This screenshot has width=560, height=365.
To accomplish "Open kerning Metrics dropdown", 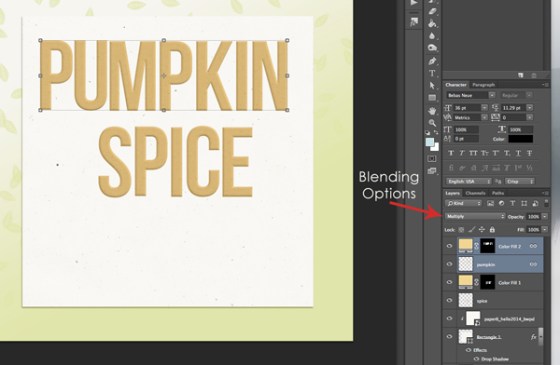I will tap(485, 117).
